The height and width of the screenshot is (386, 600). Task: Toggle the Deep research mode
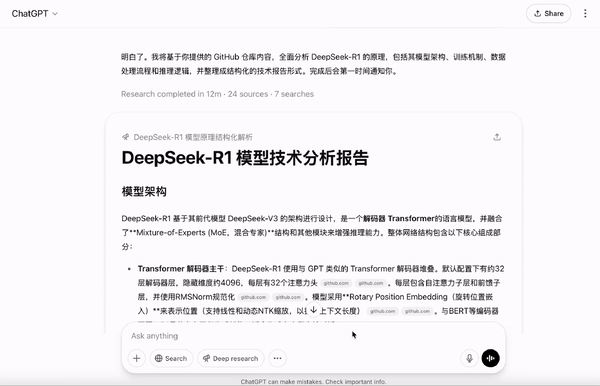coord(230,358)
